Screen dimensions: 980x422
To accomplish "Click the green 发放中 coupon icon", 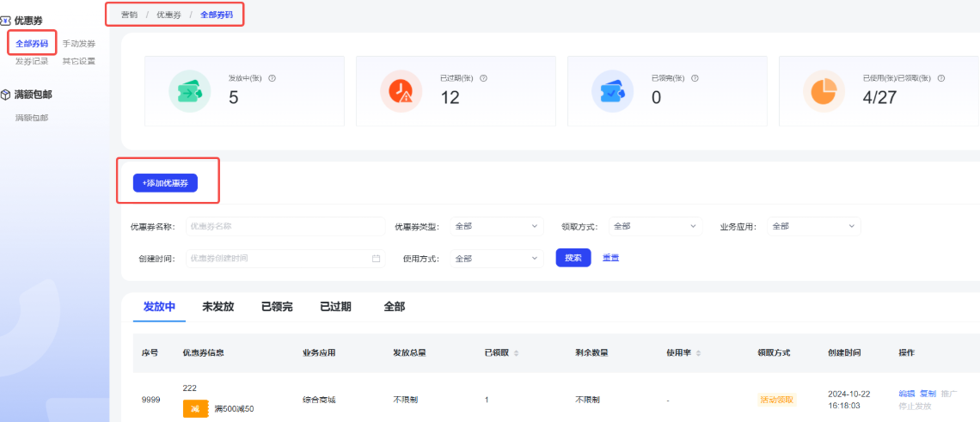I will coord(190,91).
